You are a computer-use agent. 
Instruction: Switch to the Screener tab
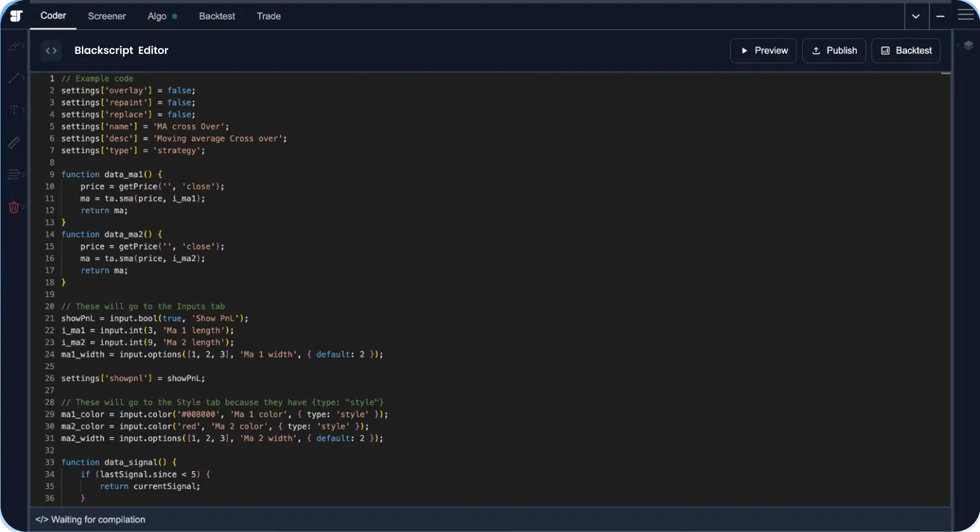tap(107, 17)
